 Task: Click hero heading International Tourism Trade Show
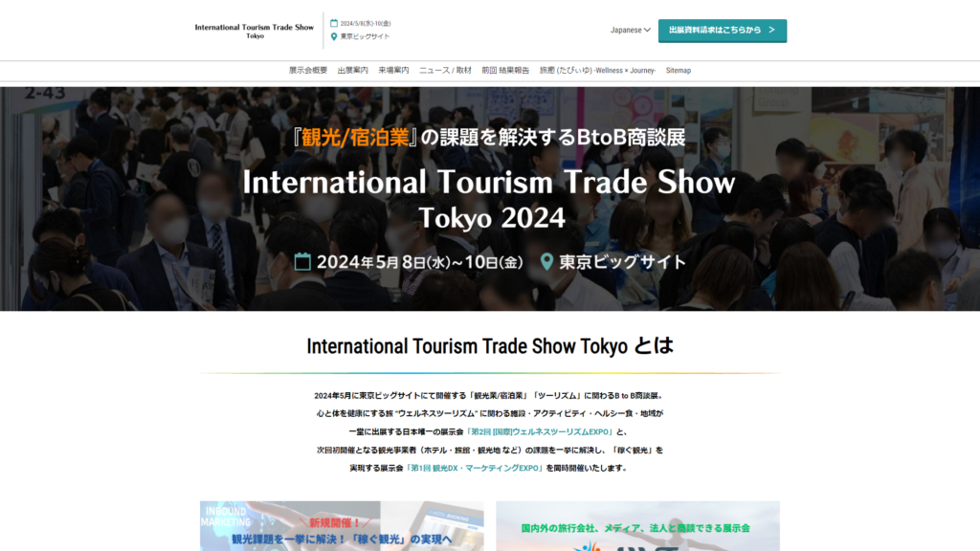click(489, 183)
